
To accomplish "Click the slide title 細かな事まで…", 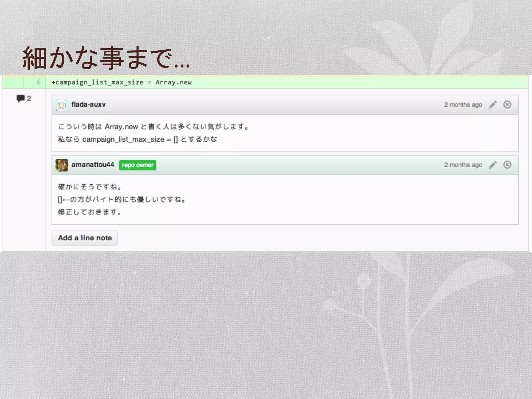I will pyautogui.click(x=106, y=58).
